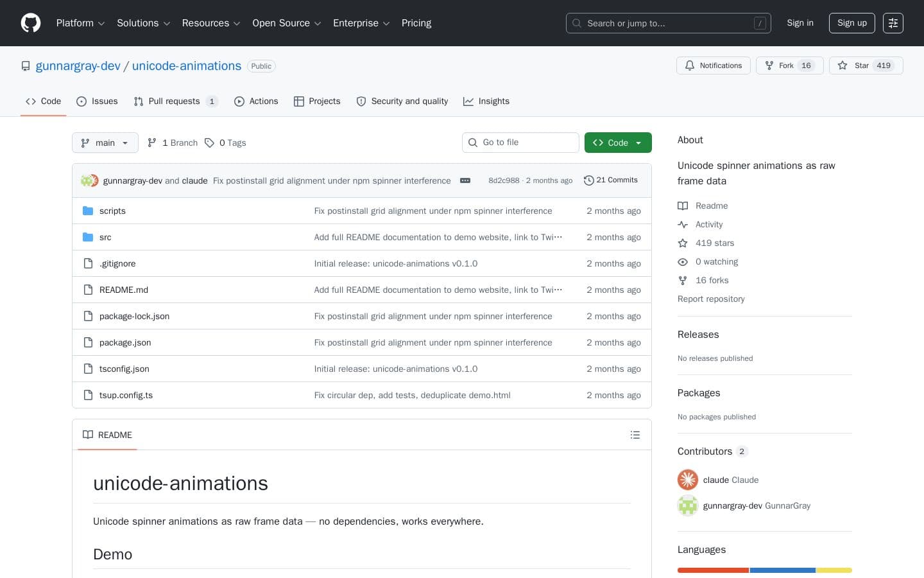Switch to the Issues tab

click(x=97, y=101)
